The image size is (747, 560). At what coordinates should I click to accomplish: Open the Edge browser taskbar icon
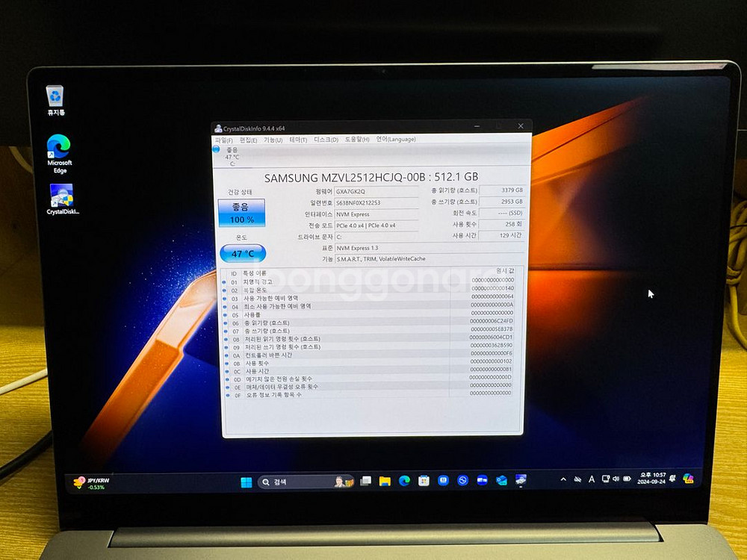click(x=404, y=481)
